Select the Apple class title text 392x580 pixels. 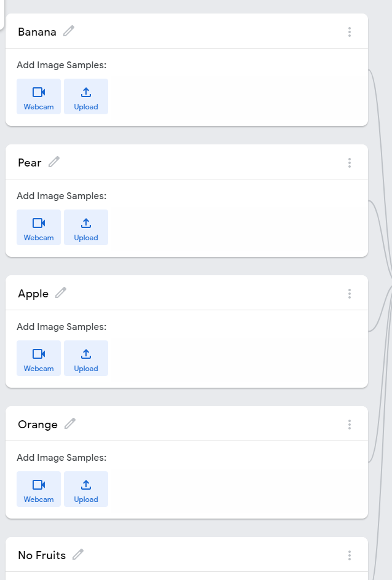(x=33, y=294)
